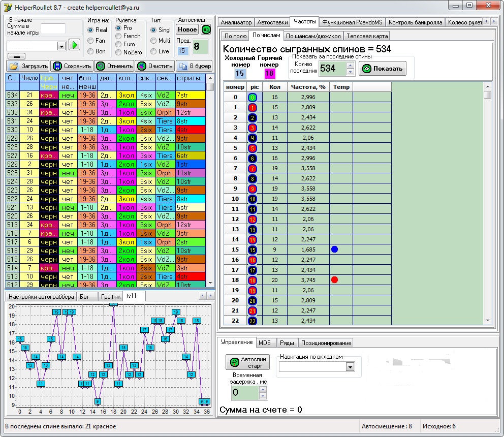Click the Новое button
504x437 pixels.
pyautogui.click(x=187, y=29)
